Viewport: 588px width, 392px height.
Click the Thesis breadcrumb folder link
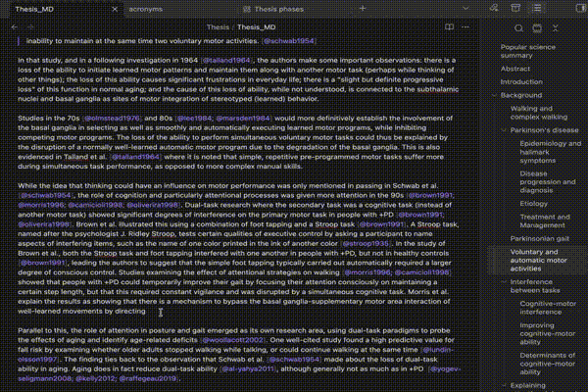[216, 28]
